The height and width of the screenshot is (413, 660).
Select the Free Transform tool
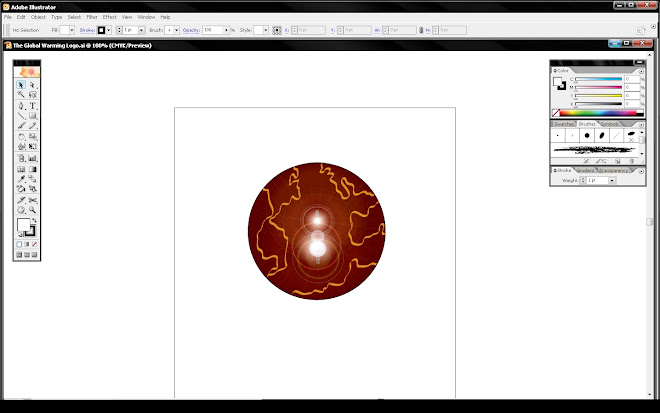tap(32, 147)
